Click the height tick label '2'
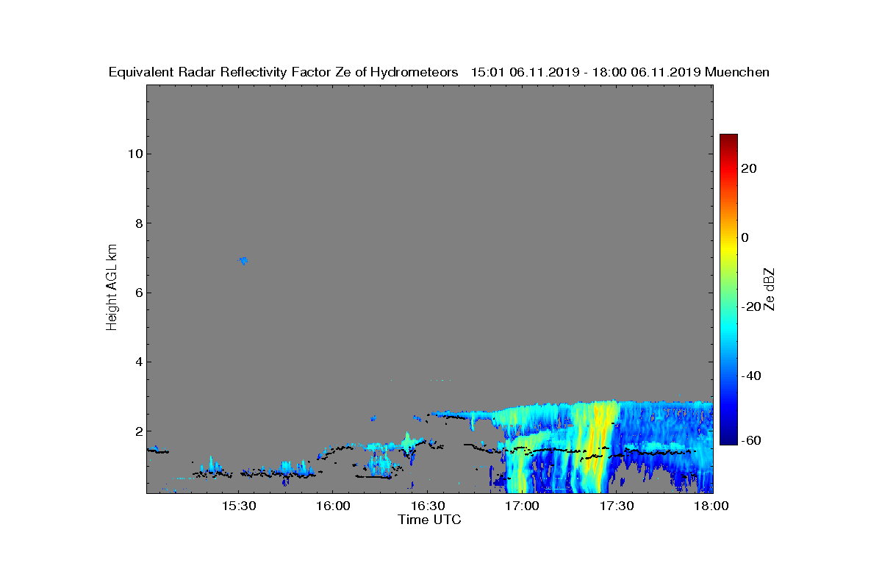 point(137,431)
